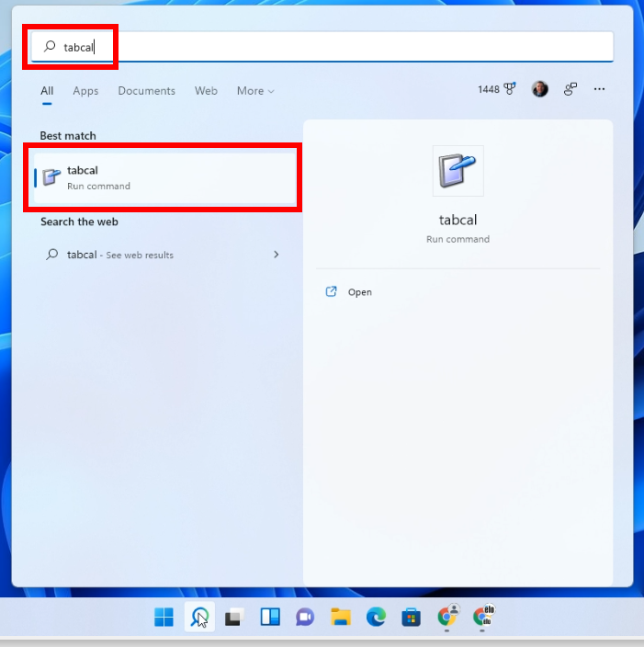
Task: Click the search text field containing tabcal
Action: pos(322,47)
